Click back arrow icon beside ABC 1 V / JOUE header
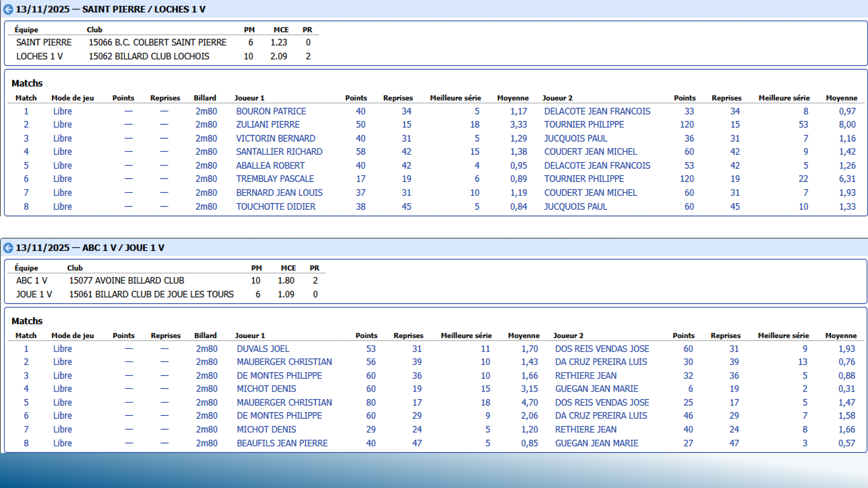Image resolution: width=868 pixels, height=488 pixels. tap(8, 248)
